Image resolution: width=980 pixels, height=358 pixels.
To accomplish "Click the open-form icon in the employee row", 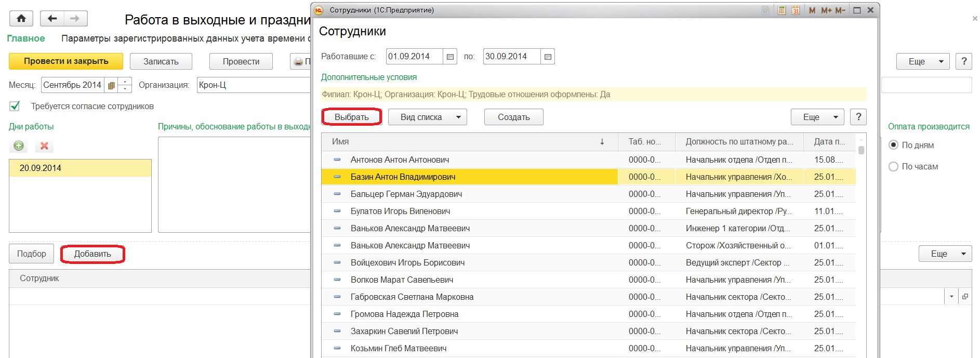I will point(965,297).
